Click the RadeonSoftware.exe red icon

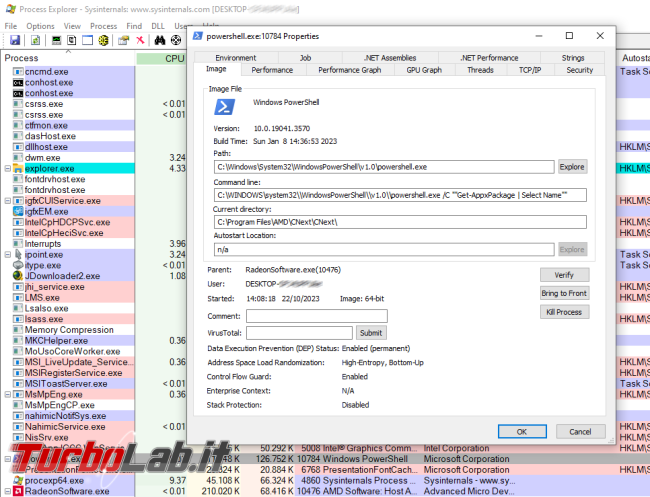click(x=18, y=492)
